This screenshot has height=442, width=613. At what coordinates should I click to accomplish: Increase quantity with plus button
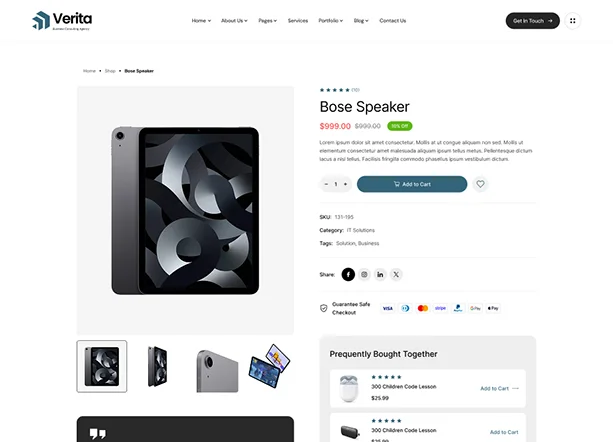tap(346, 184)
